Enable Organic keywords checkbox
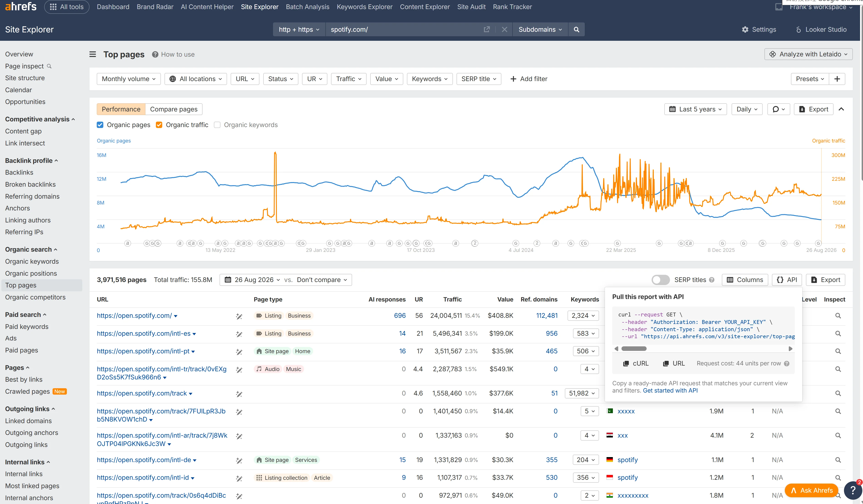This screenshot has height=504, width=863. click(217, 125)
